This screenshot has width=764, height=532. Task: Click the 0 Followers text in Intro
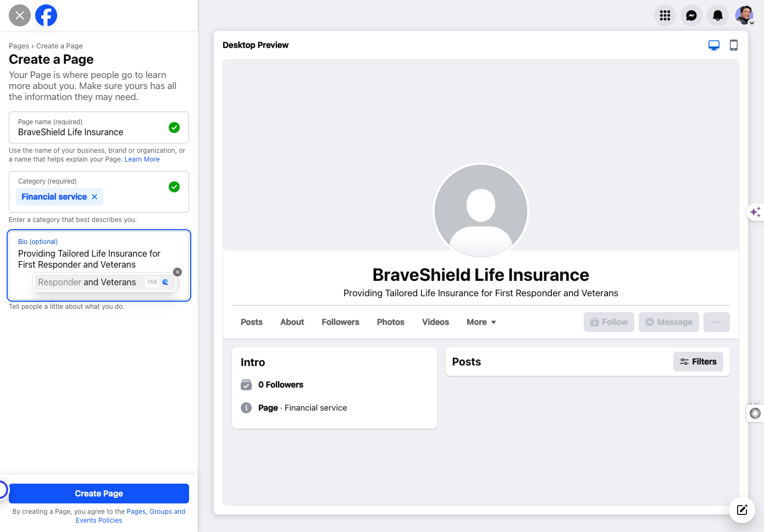(281, 385)
